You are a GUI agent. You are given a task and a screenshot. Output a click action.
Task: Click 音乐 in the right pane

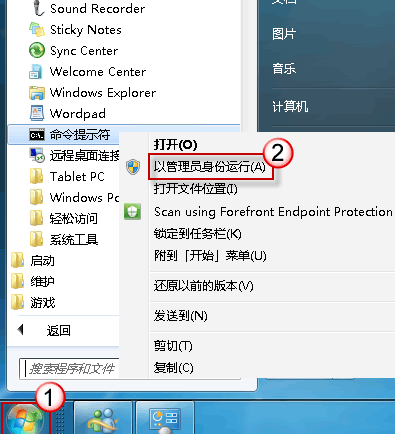coord(284,69)
